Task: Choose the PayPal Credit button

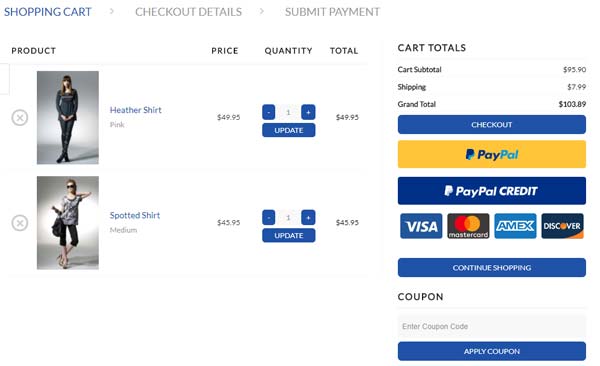Action: pos(492,191)
